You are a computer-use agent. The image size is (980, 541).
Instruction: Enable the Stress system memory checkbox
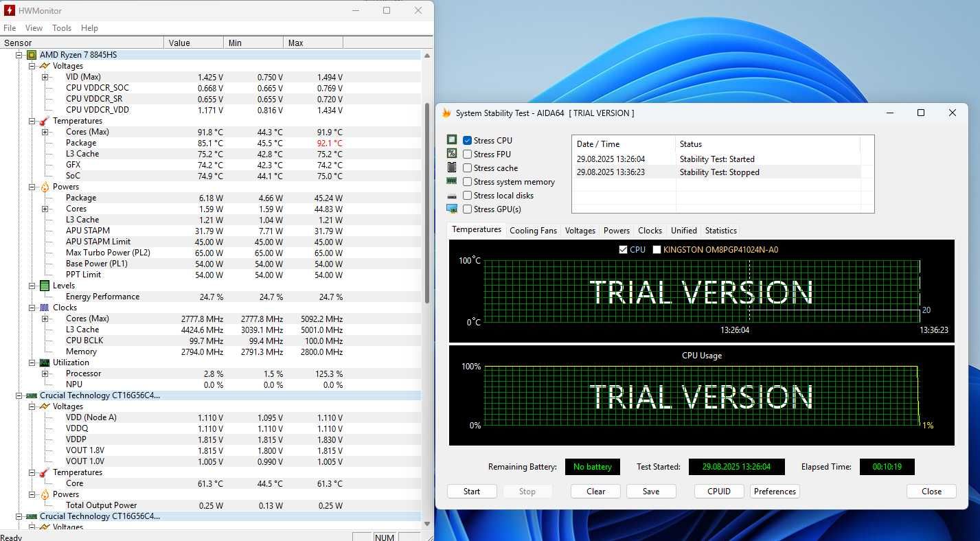tap(468, 181)
